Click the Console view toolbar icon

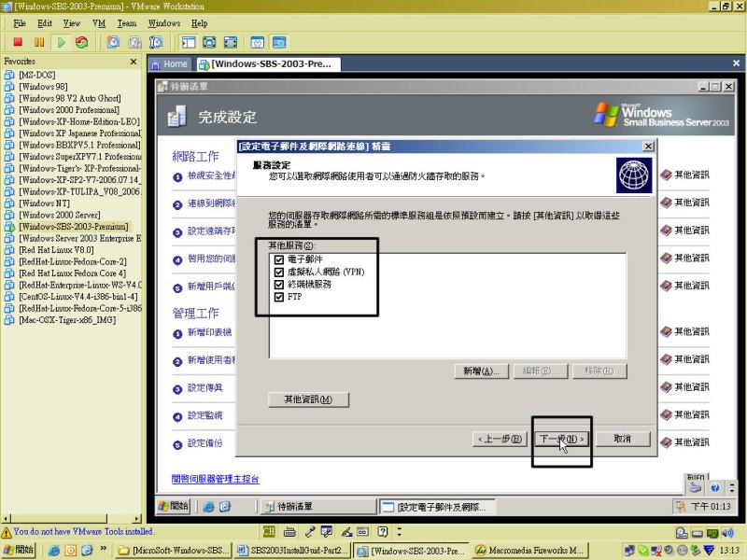279,42
